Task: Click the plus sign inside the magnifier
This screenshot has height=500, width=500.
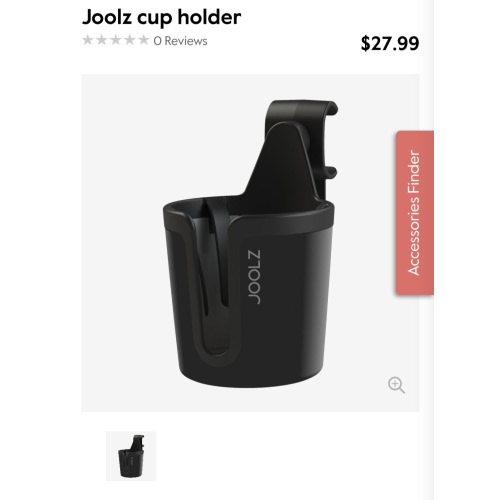Action: pos(394,383)
